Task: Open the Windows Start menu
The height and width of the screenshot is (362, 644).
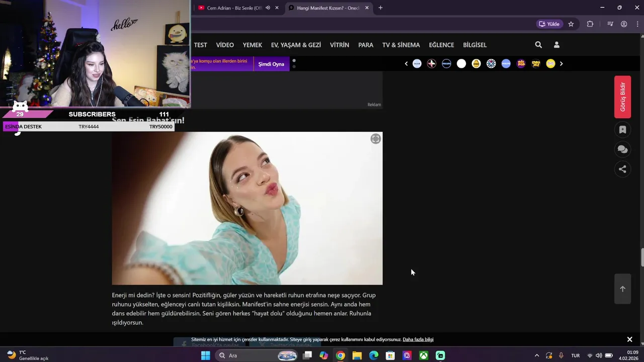Action: tap(205, 355)
